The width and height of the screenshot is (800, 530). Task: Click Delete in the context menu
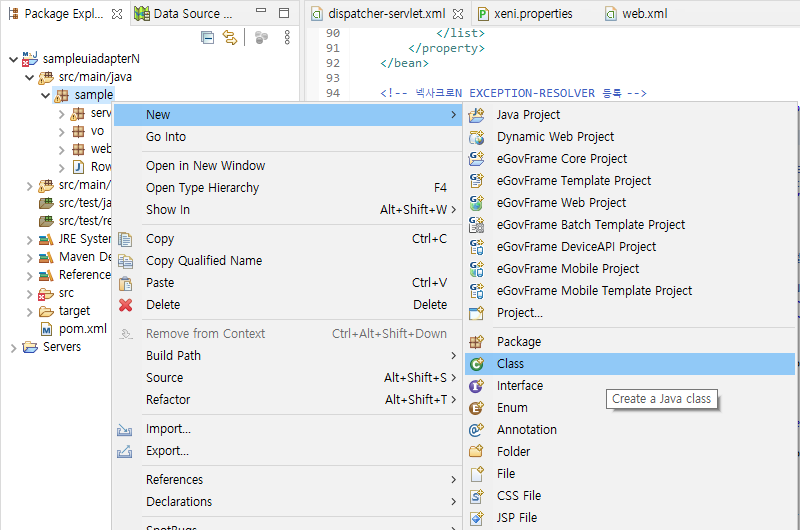click(x=163, y=305)
